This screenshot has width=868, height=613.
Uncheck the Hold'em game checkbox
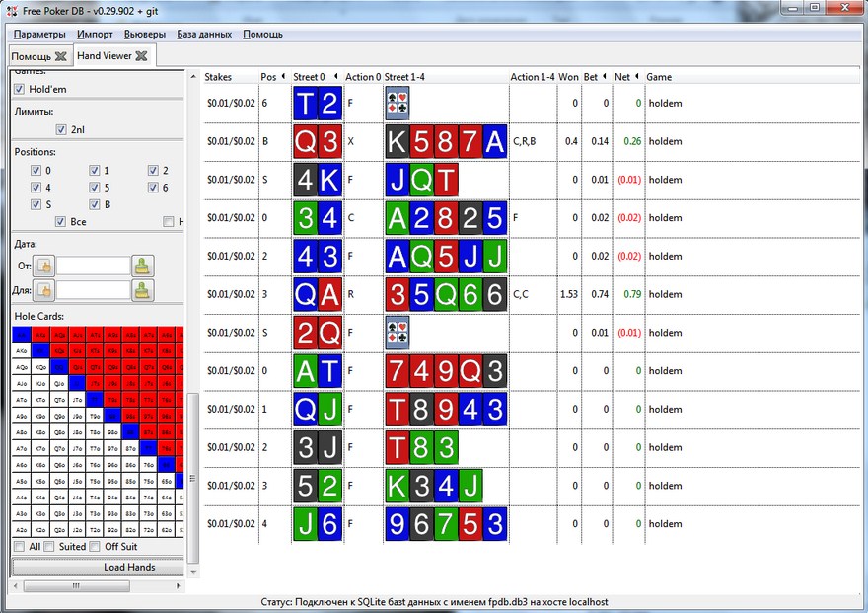click(x=20, y=89)
